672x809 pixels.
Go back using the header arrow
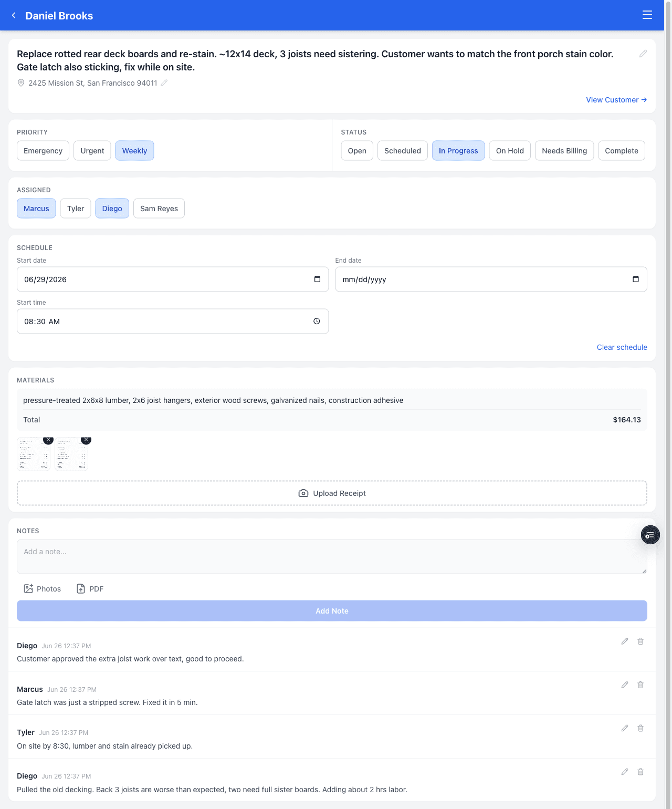[x=14, y=15]
